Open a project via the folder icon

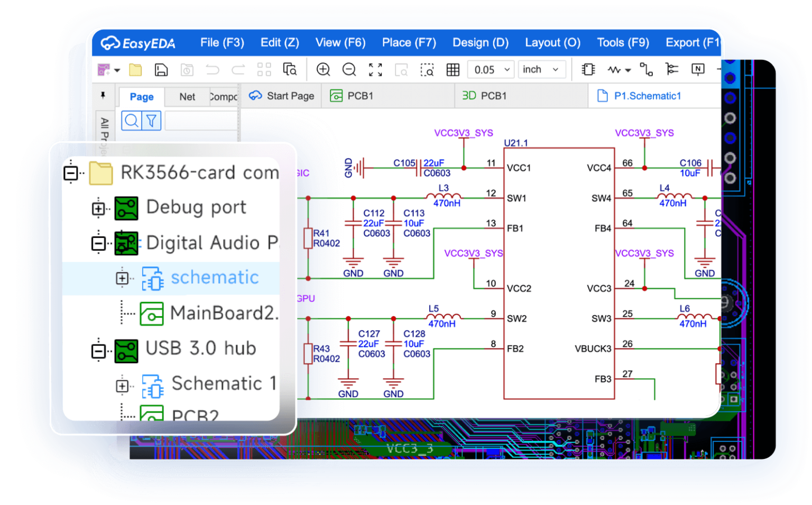pyautogui.click(x=135, y=69)
